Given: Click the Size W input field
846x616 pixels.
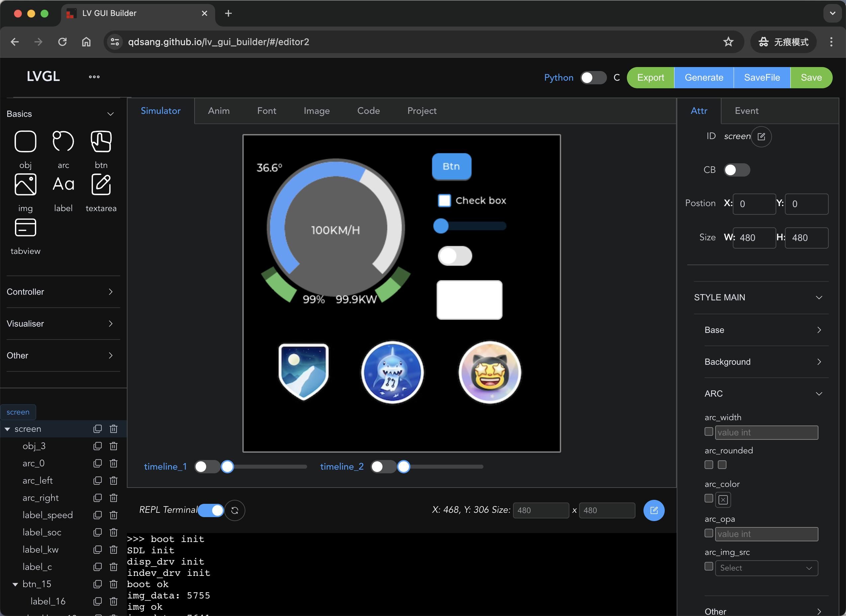Looking at the screenshot, I should [754, 238].
